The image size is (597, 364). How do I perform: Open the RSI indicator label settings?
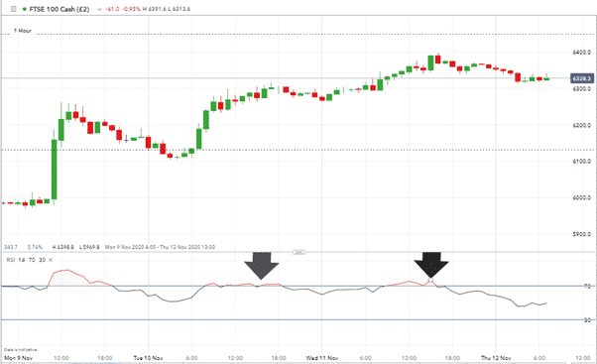click(x=11, y=260)
